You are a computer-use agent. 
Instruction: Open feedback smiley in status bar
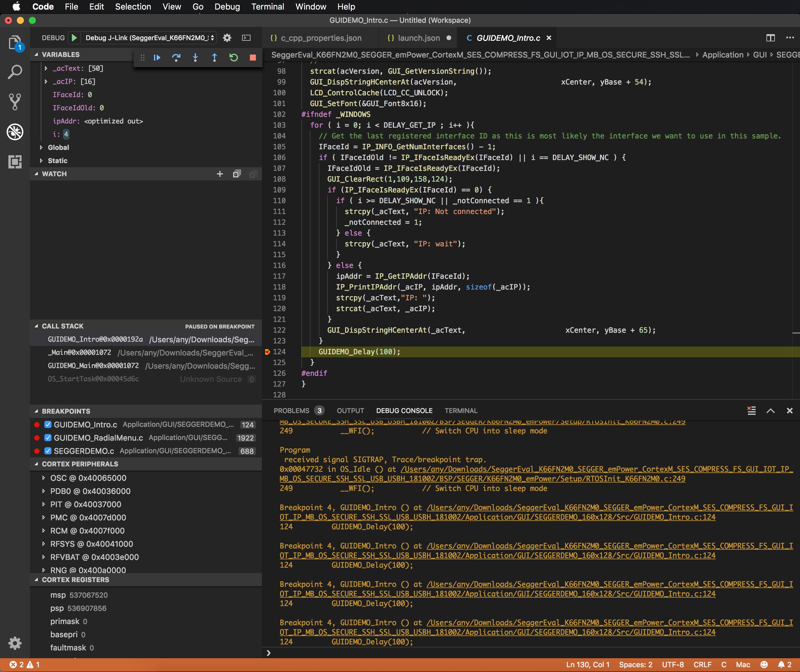764,665
